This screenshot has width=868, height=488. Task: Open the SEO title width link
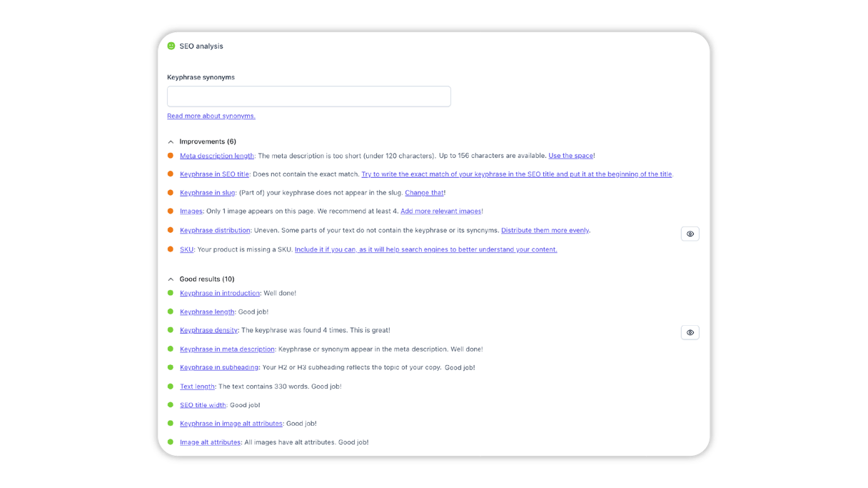click(203, 405)
